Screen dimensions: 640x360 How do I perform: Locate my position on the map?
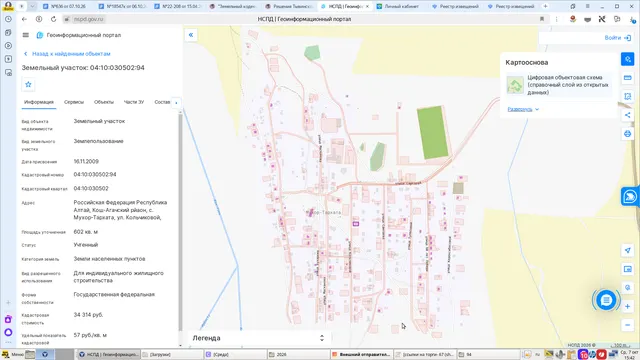click(x=627, y=250)
